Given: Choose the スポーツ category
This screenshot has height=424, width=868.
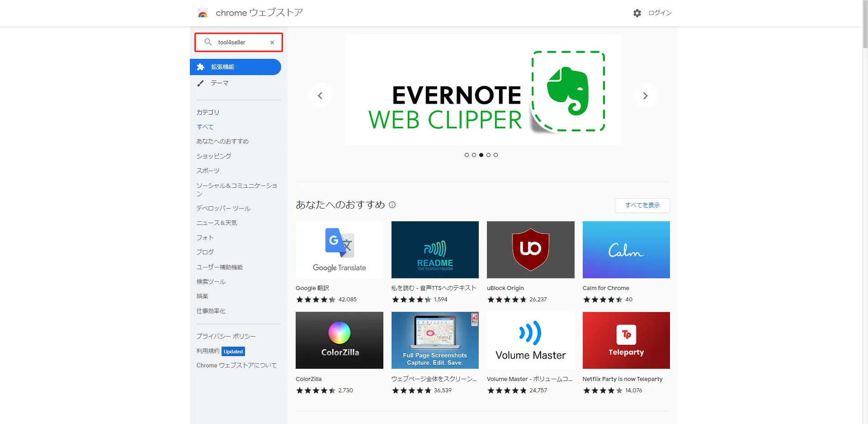Looking at the screenshot, I should pos(208,171).
